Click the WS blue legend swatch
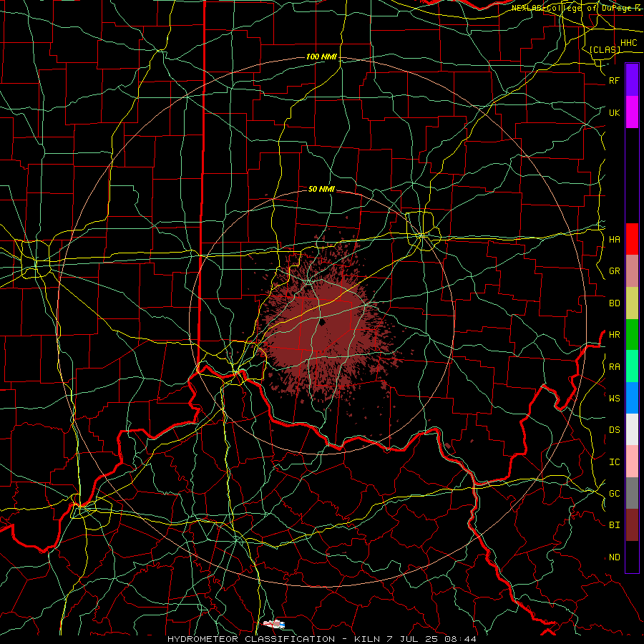 pos(632,398)
